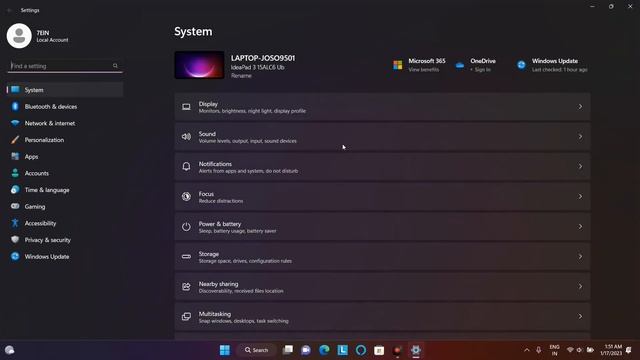Click the microphone icon in system tray
The height and width of the screenshot is (360, 640).
(x=539, y=350)
